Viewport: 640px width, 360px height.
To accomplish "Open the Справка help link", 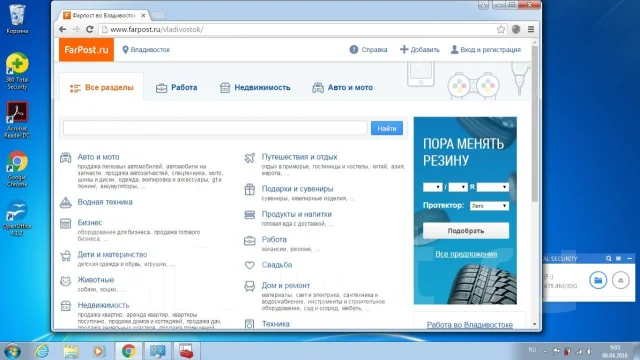I will [x=368, y=50].
